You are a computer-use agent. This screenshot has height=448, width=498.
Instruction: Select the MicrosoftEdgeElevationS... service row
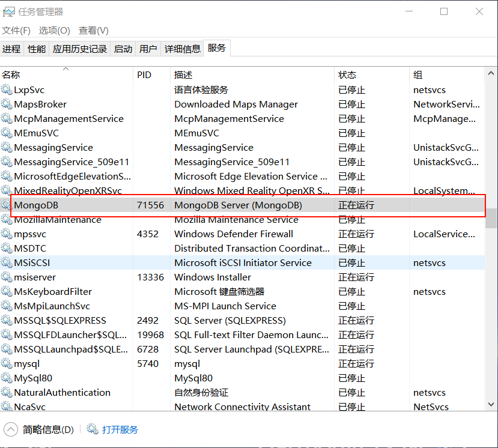243,176
